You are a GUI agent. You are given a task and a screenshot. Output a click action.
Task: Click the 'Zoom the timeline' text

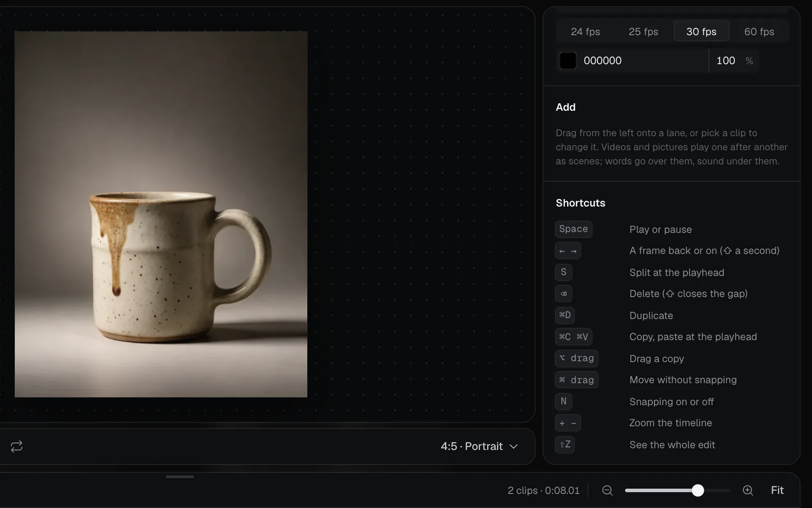point(670,423)
